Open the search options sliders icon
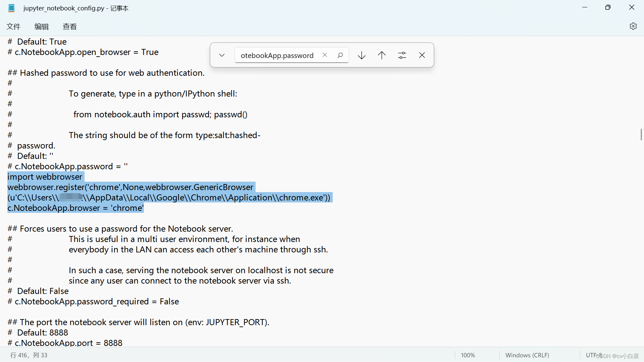The height and width of the screenshot is (362, 644). pos(402,55)
